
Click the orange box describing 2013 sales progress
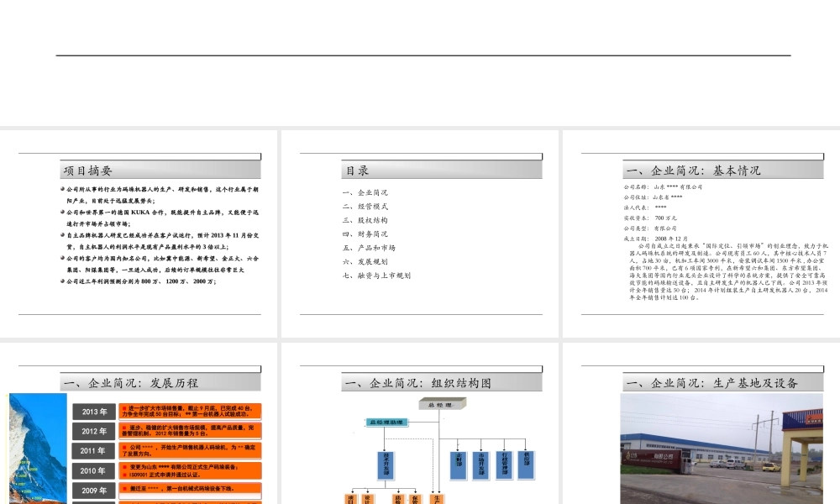coord(190,412)
